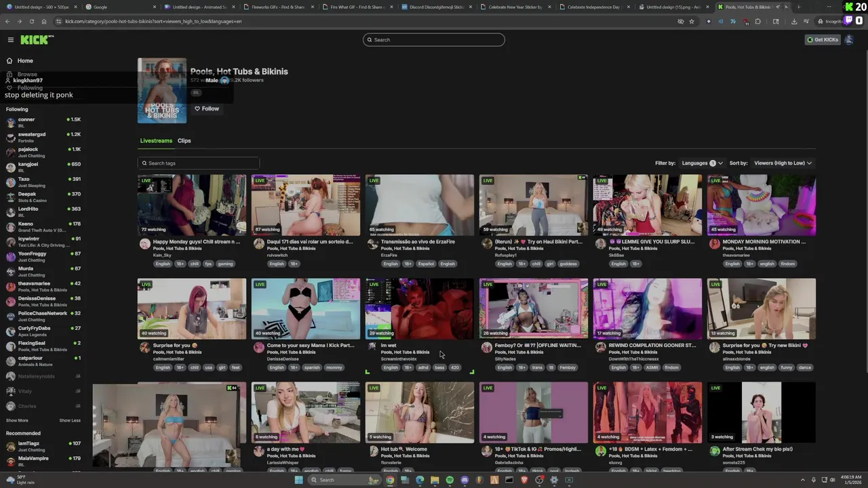Open Microsoft Edge from the taskbar

click(x=420, y=480)
